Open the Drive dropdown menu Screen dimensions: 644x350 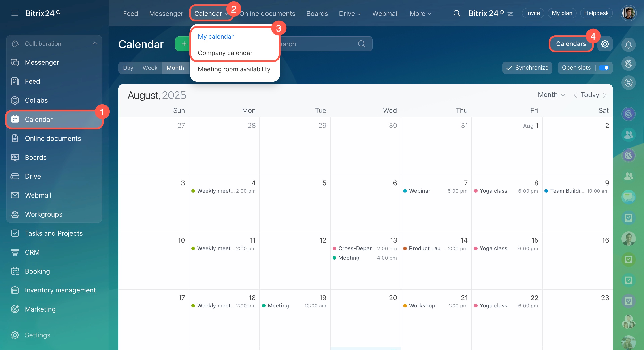[350, 13]
